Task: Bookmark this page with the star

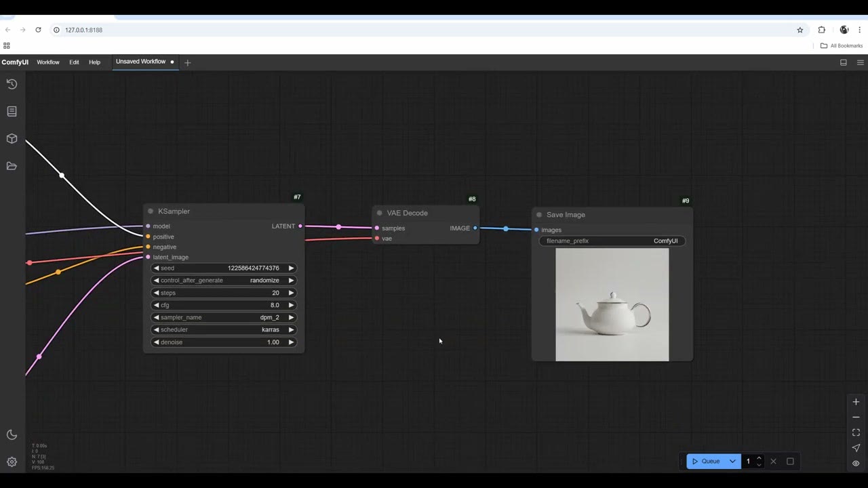Action: coord(800,30)
